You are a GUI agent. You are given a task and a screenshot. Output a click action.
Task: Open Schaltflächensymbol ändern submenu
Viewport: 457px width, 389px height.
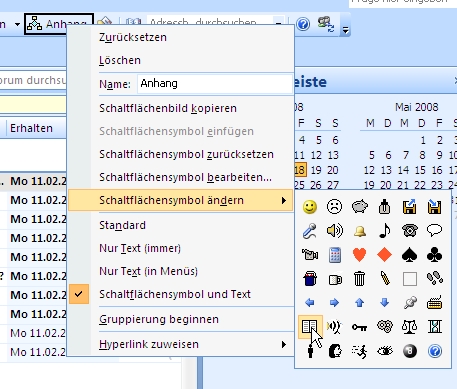click(x=180, y=200)
